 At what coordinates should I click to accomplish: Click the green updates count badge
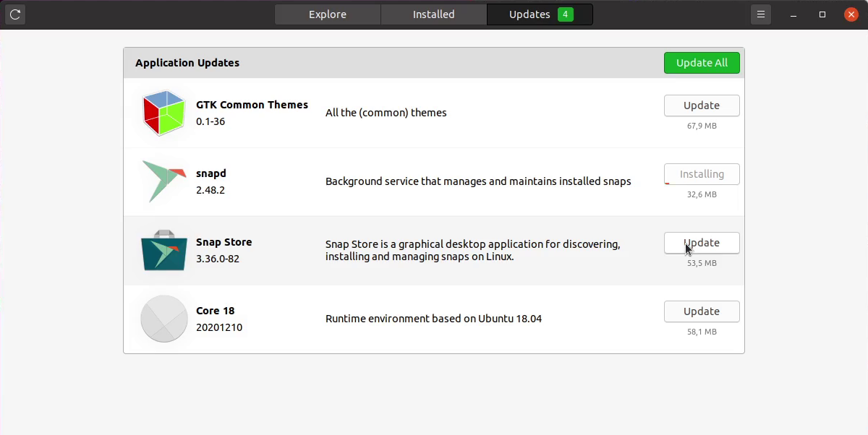[x=566, y=14]
